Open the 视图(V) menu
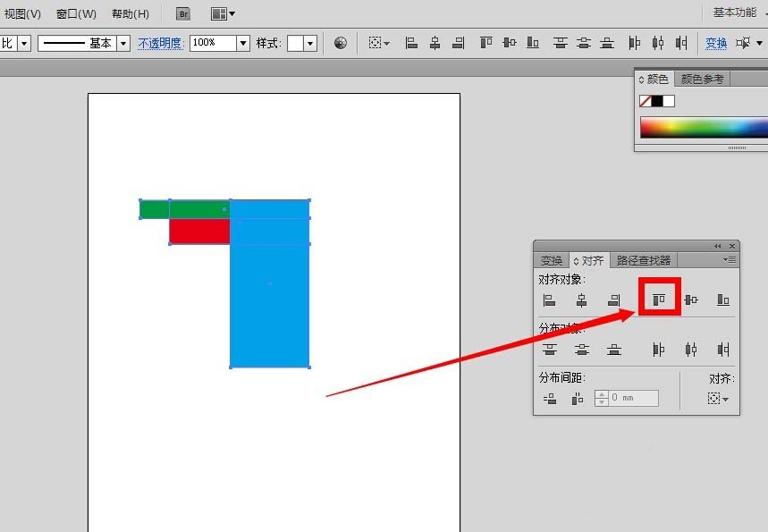The width and height of the screenshot is (768, 532). (x=22, y=13)
